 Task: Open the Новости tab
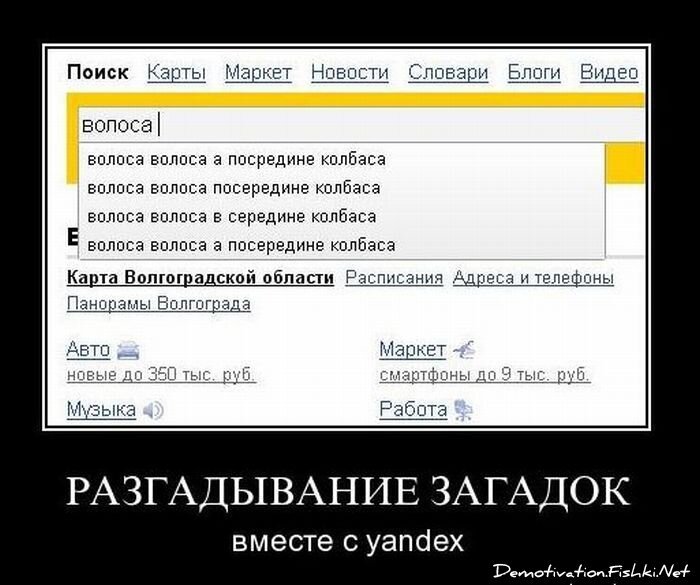349,72
